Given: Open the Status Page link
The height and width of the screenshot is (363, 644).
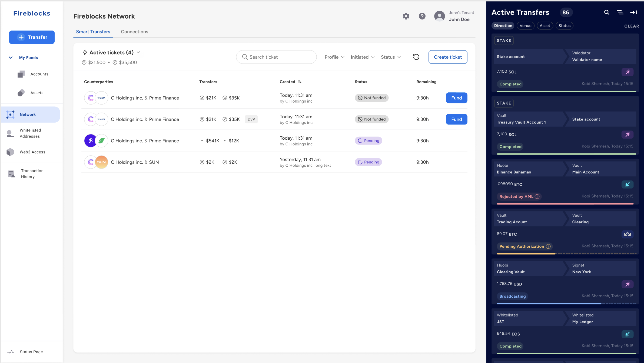Looking at the screenshot, I should 31,352.
